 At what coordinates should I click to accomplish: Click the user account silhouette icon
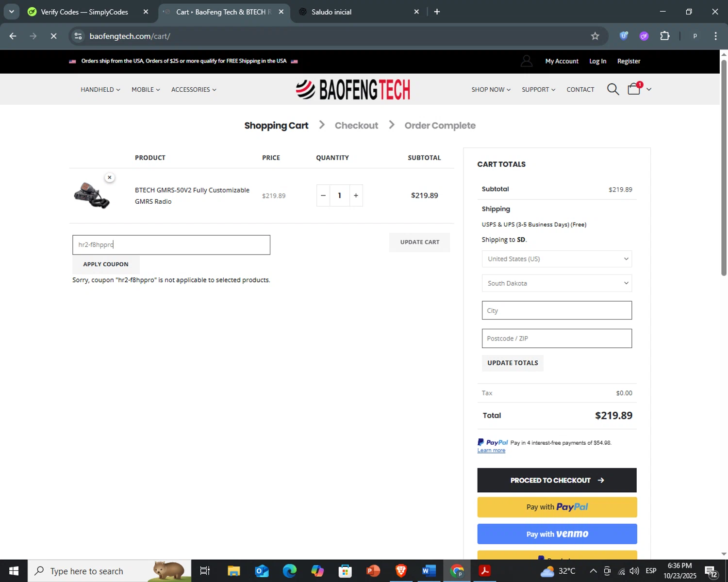tap(527, 61)
